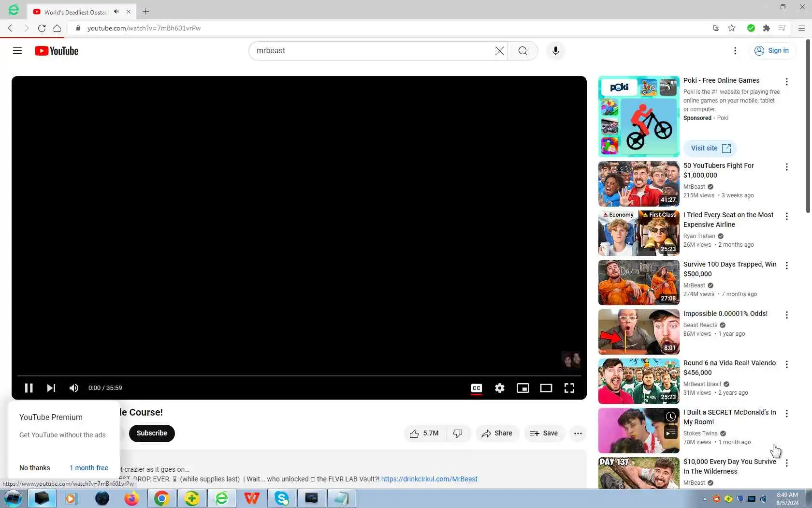Share the video
This screenshot has width=812, height=508.
497,433
